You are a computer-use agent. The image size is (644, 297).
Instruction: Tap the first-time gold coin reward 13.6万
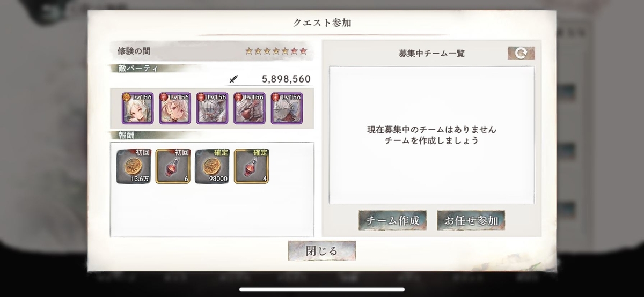134,166
